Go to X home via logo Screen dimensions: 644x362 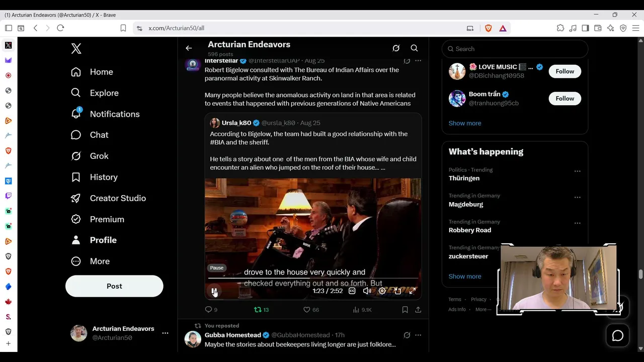tap(76, 49)
